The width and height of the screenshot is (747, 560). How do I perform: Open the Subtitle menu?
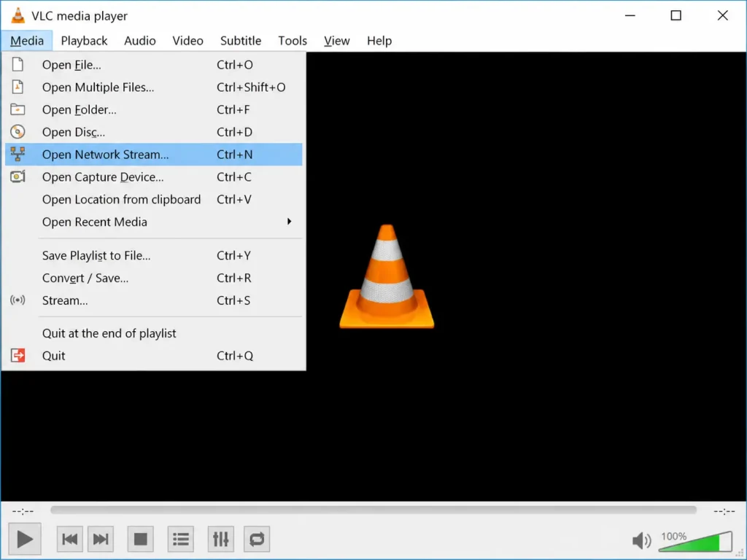(x=241, y=41)
